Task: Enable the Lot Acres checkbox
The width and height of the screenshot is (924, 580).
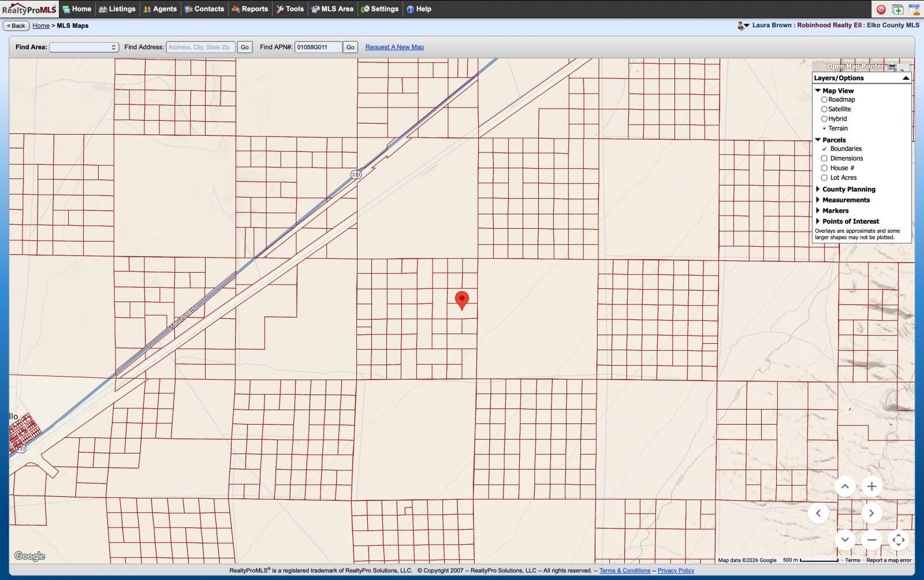Action: point(824,177)
